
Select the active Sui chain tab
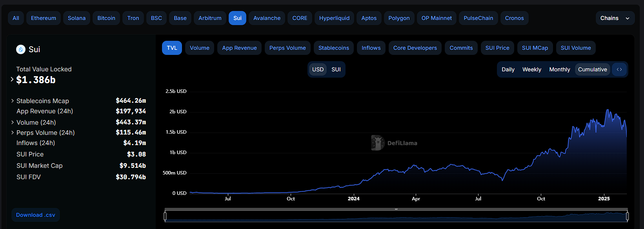[x=237, y=18]
